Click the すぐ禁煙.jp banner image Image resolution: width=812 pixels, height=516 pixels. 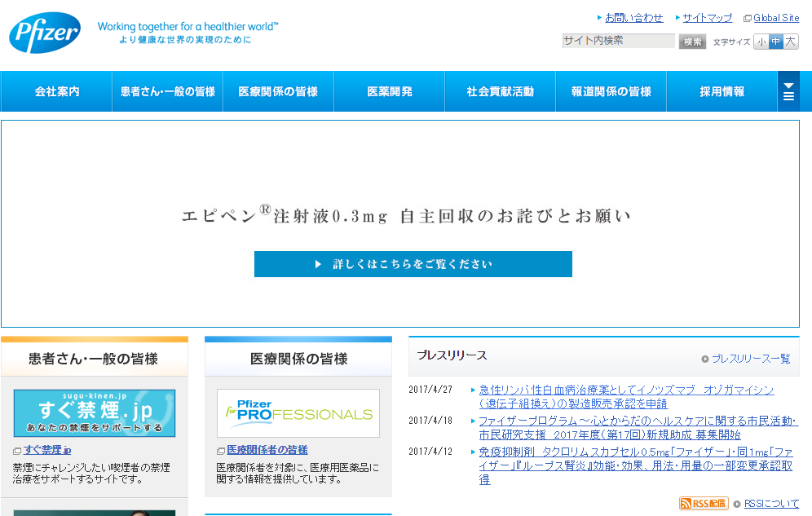click(x=95, y=413)
